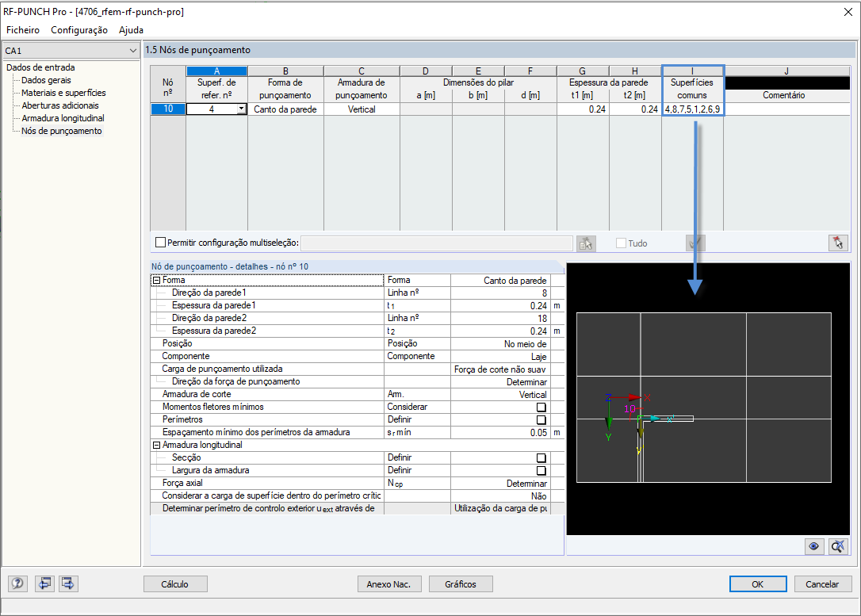Check Momentos fletores mínimos Considerar box
The height and width of the screenshot is (616, 861).
click(541, 407)
